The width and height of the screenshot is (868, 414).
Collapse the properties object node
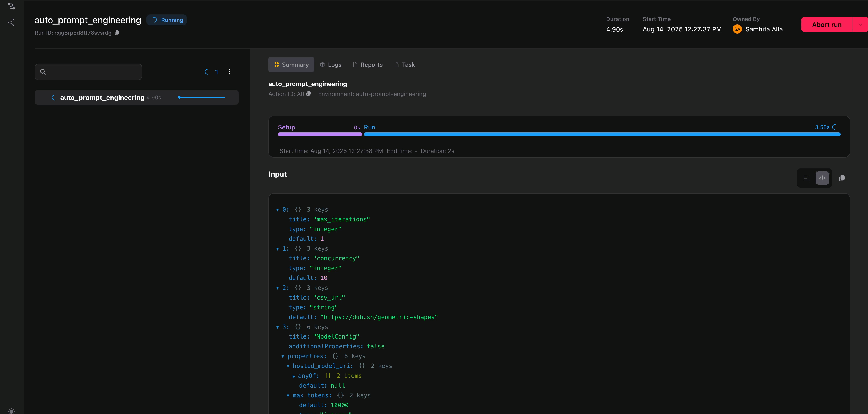283,357
